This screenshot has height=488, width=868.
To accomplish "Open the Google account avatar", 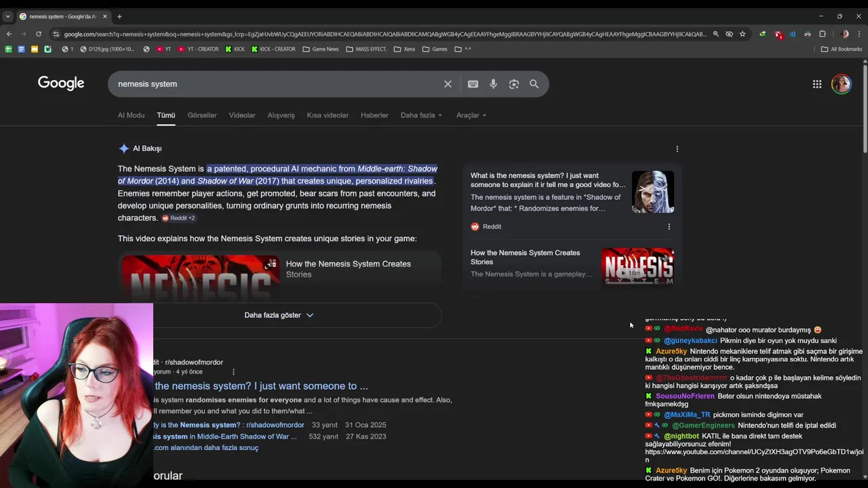I will pos(842,84).
